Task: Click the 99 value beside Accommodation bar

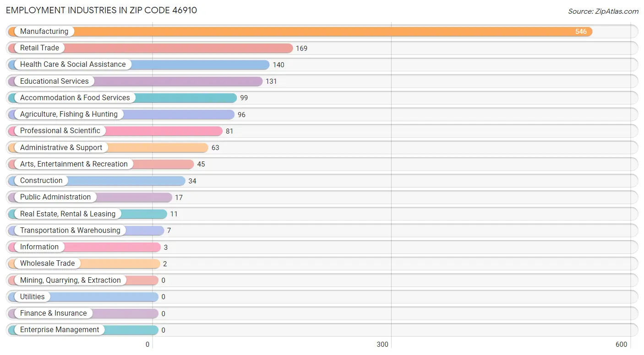Action: (244, 98)
